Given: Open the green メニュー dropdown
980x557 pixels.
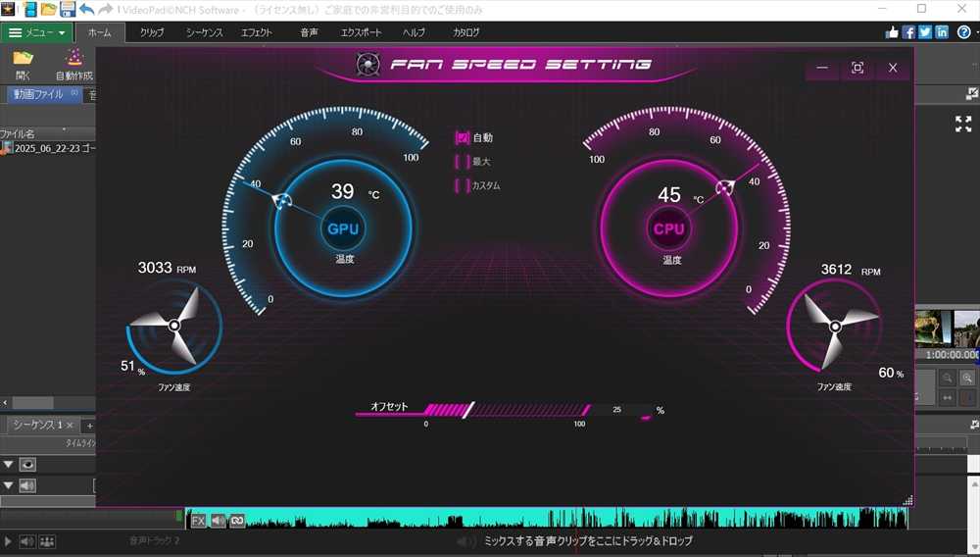Looking at the screenshot, I should 37,32.
